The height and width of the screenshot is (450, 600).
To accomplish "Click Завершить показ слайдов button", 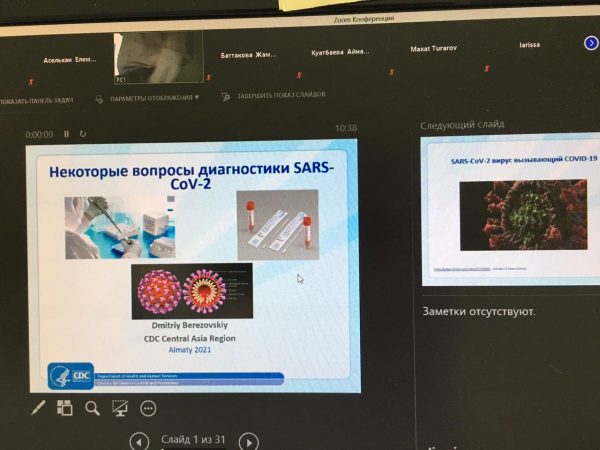I will [x=273, y=97].
